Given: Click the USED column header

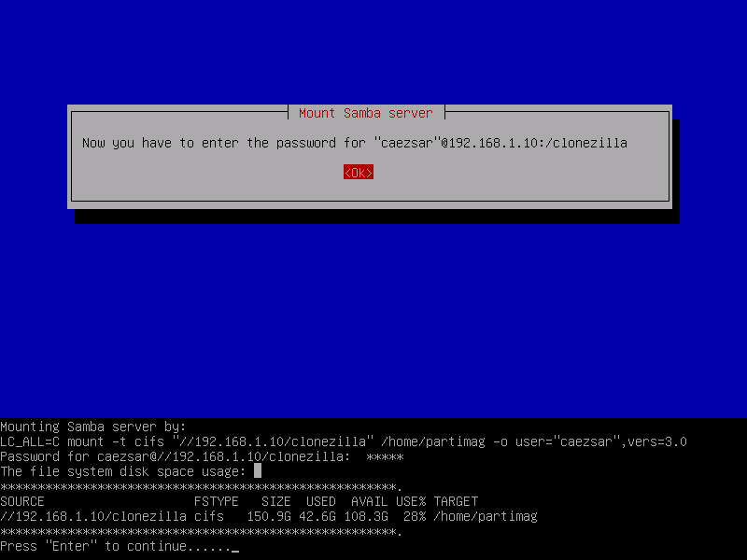Looking at the screenshot, I should (x=320, y=501).
